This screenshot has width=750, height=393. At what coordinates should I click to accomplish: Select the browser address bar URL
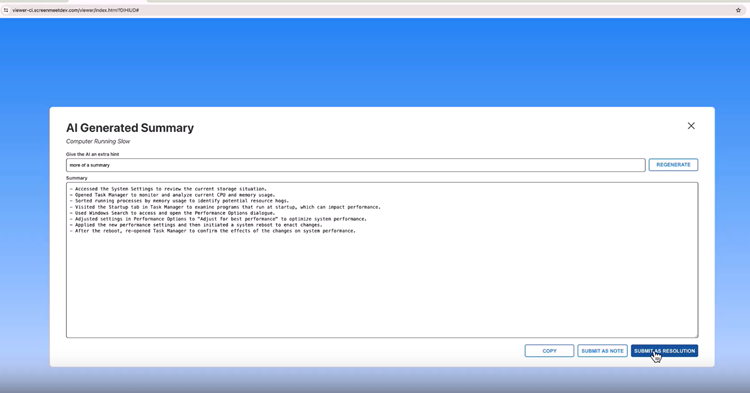(x=76, y=10)
